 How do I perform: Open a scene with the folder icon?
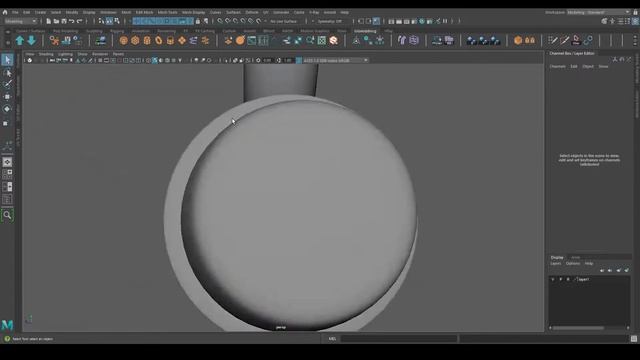[56, 21]
